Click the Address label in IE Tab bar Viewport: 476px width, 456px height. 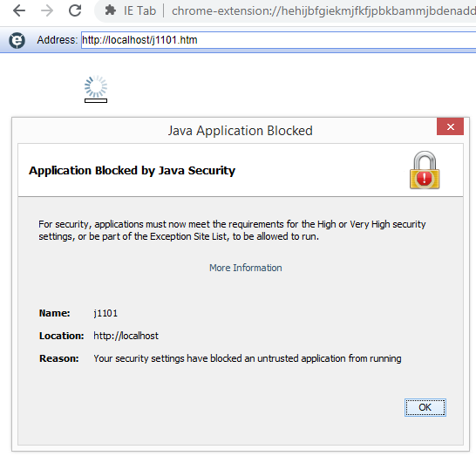pos(58,40)
